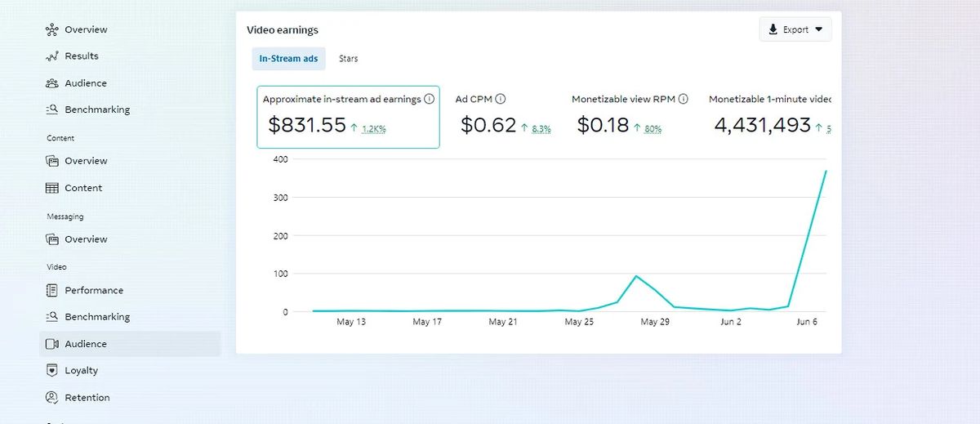Click the Retention icon in sidebar
The image size is (980, 424).
click(x=52, y=398)
